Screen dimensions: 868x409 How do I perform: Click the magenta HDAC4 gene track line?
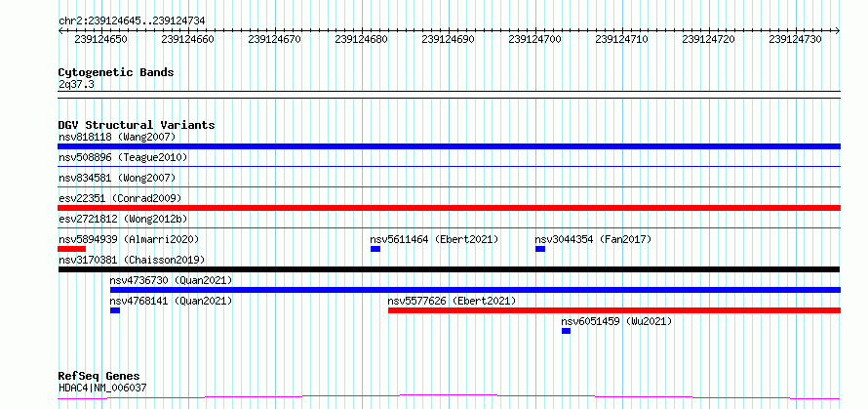point(449,397)
